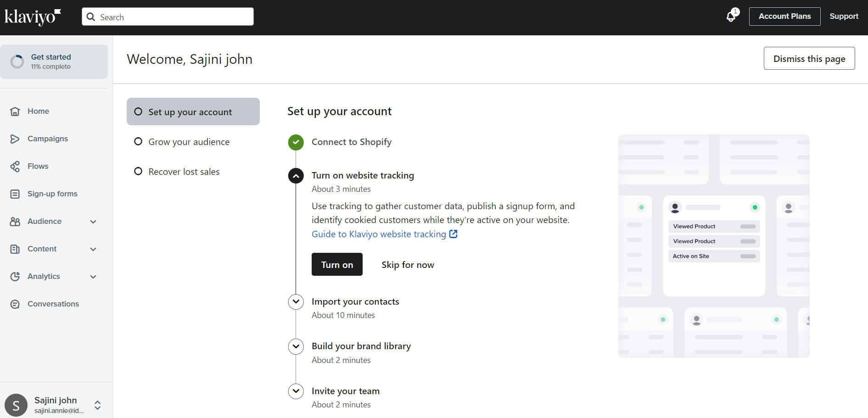The height and width of the screenshot is (418, 868).
Task: Click the Audience people icon
Action: (15, 222)
